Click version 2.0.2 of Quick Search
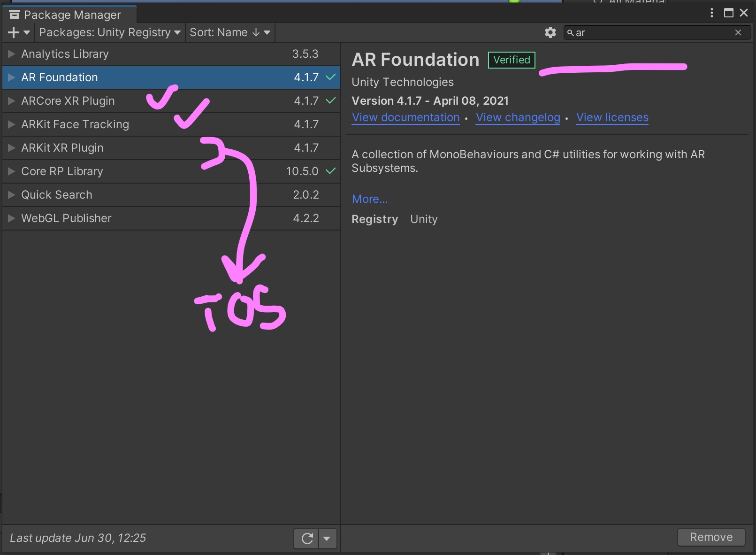 pos(306,195)
